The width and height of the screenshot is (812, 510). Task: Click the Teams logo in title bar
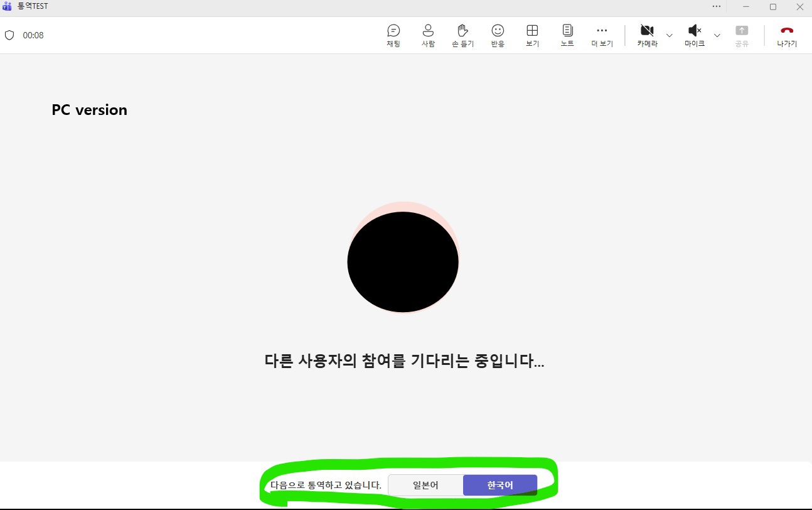tap(8, 6)
